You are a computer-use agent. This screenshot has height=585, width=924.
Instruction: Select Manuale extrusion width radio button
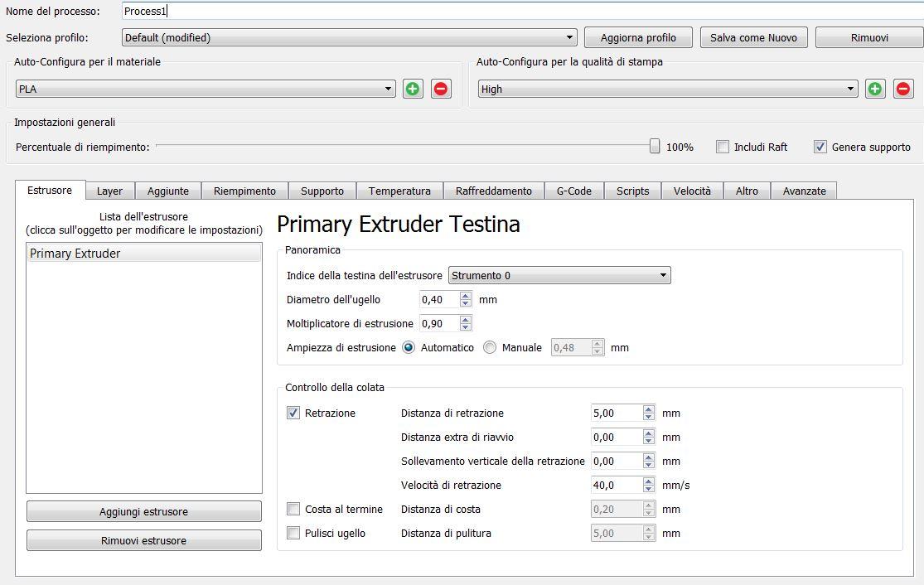490,348
